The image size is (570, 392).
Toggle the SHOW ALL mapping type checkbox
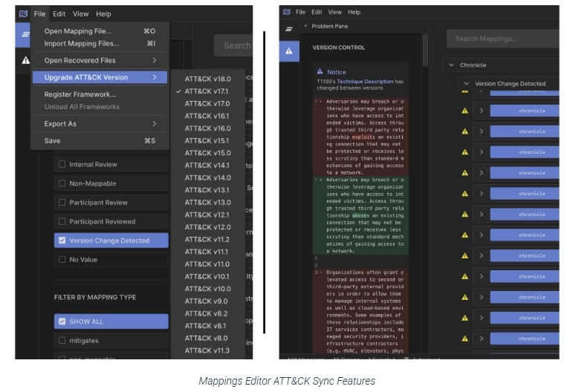click(62, 321)
